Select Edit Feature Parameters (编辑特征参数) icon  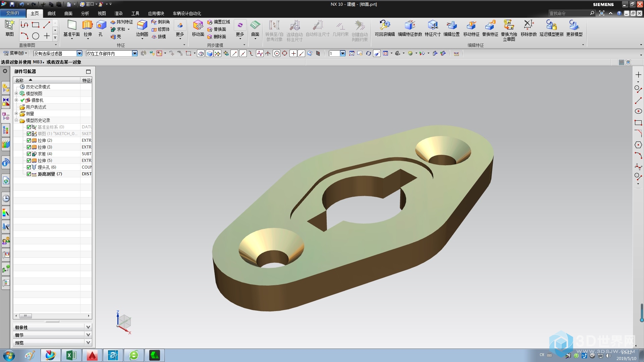coord(410,28)
